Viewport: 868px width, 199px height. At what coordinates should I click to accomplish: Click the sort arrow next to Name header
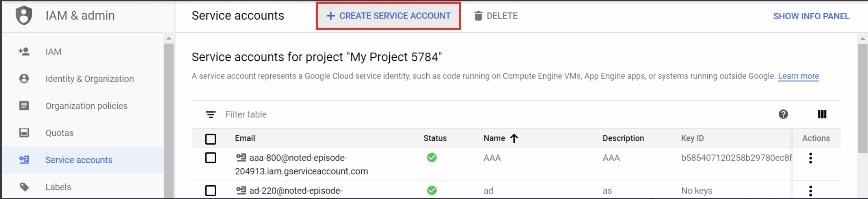point(514,138)
